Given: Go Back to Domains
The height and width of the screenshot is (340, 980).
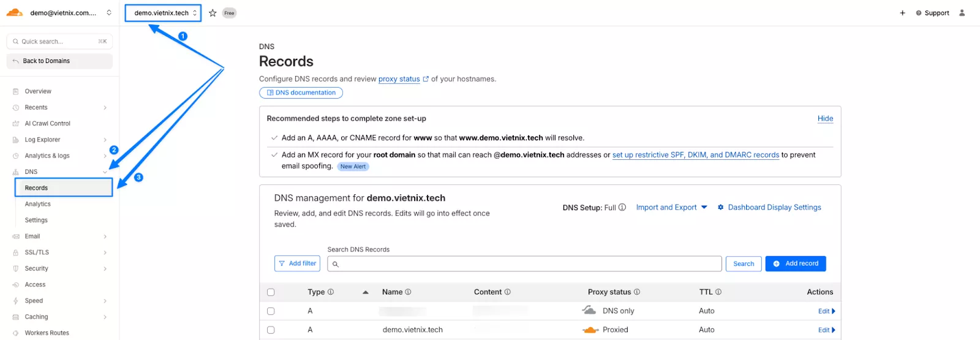Looking at the screenshot, I should click(59, 61).
